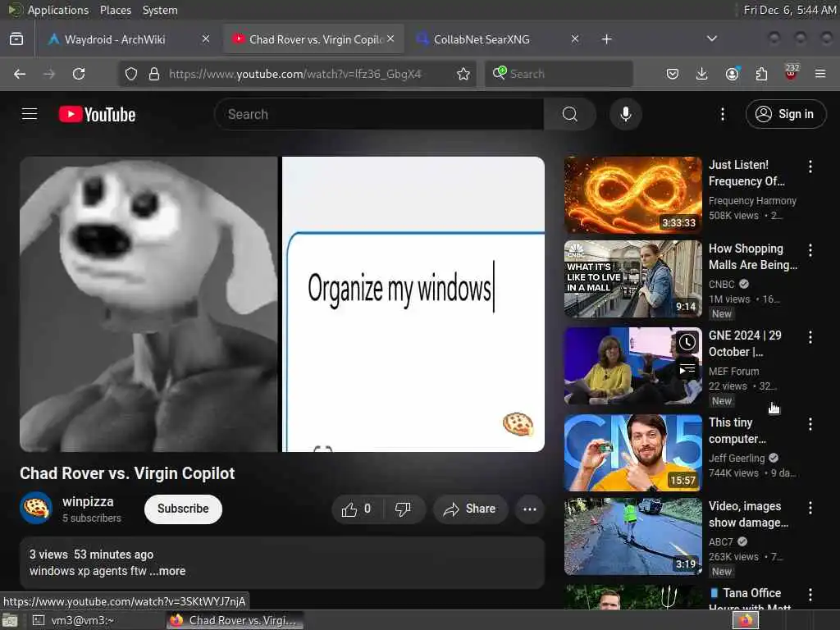Select Chad Rover vs. Virgin Copilot tab
Image resolution: width=840 pixels, height=630 pixels.
[x=313, y=39]
